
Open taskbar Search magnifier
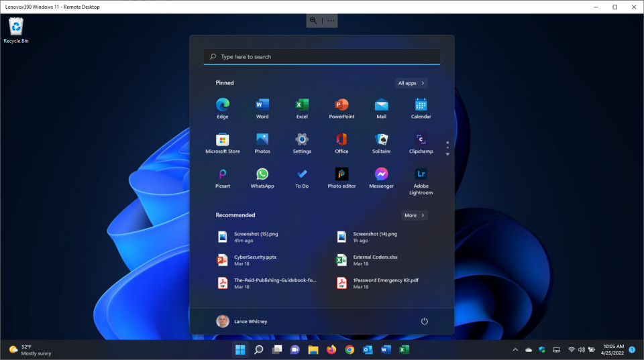point(259,350)
